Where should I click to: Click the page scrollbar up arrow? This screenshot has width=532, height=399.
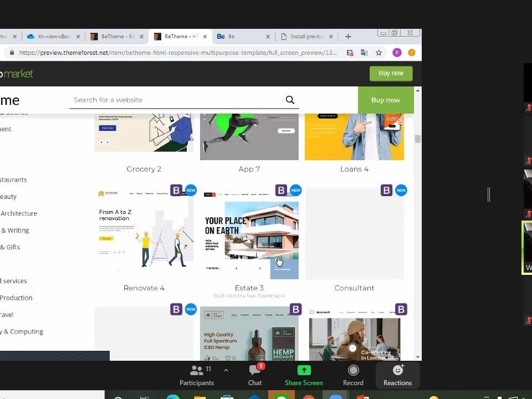418,90
